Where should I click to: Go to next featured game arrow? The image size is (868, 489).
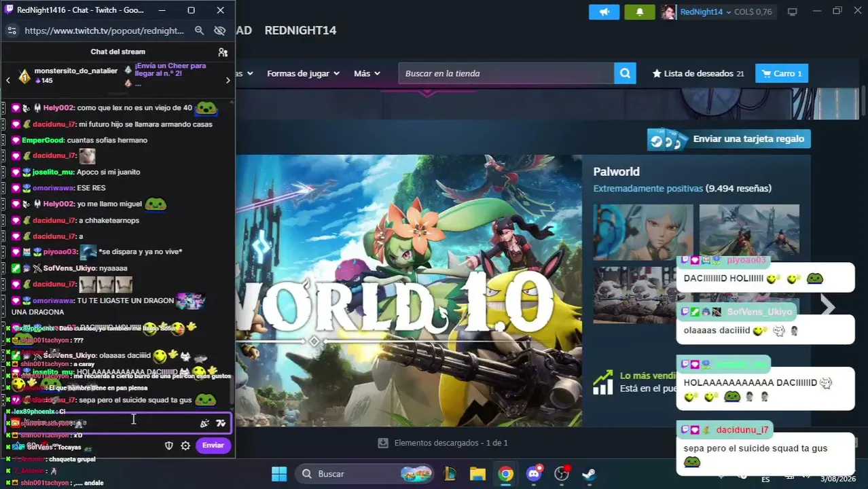827,306
